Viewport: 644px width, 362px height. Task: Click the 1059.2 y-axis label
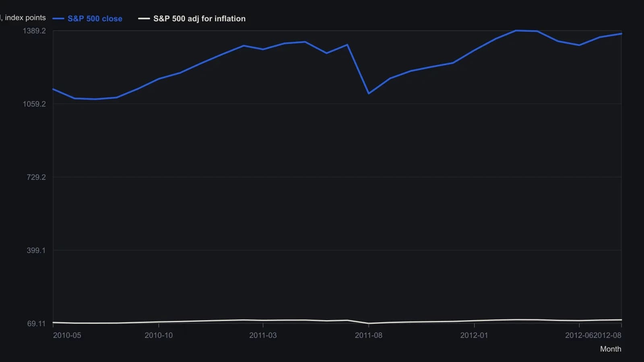pos(34,104)
